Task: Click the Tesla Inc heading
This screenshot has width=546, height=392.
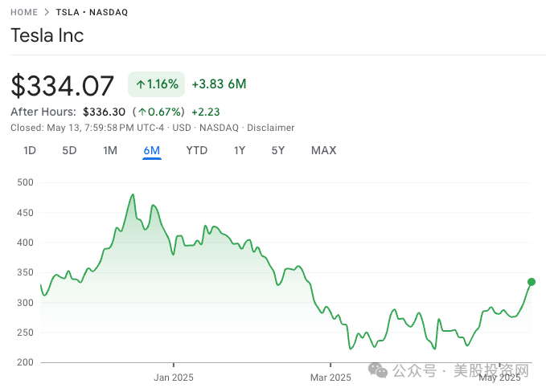Action: (47, 35)
